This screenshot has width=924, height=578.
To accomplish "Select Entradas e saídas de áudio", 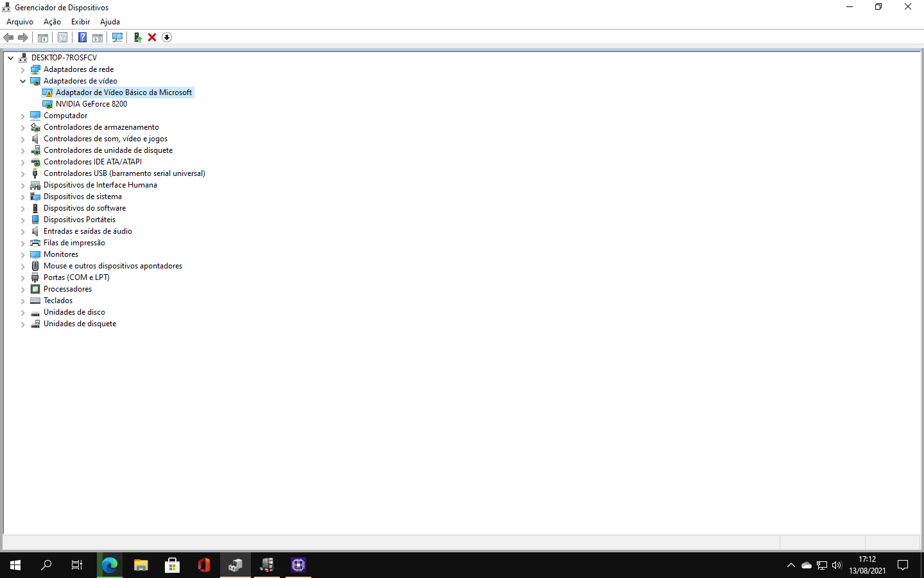I will pyautogui.click(x=88, y=231).
